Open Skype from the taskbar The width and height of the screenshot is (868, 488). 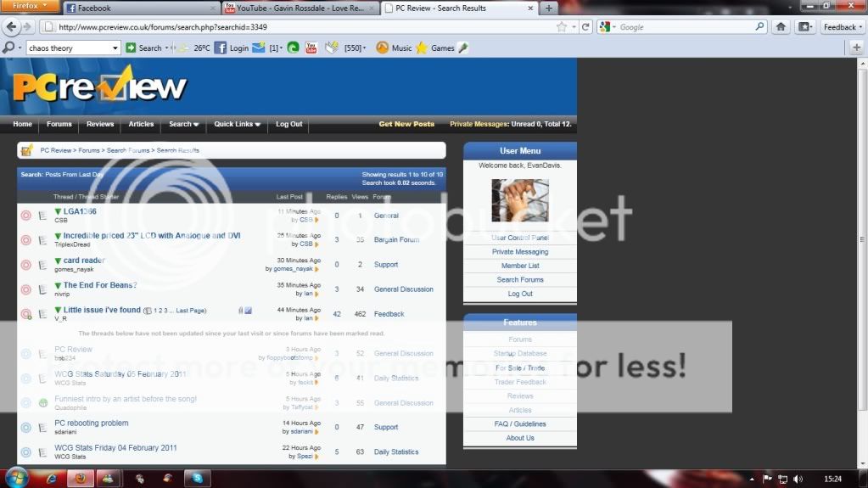click(x=198, y=478)
